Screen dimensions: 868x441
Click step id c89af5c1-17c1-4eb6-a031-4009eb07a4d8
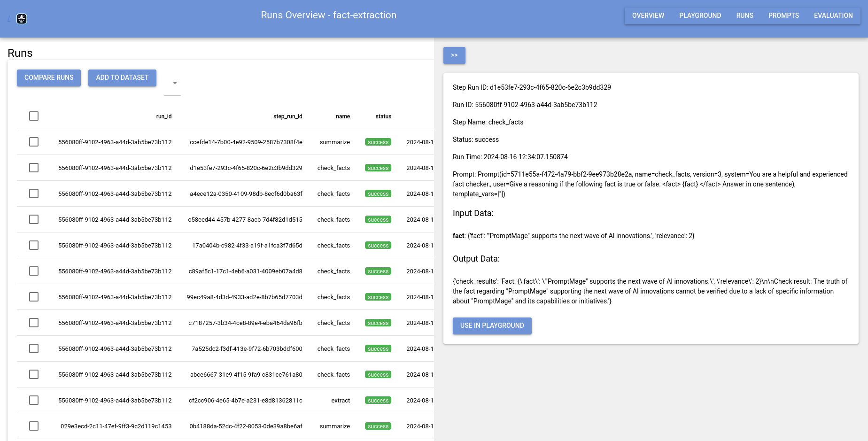tap(246, 271)
